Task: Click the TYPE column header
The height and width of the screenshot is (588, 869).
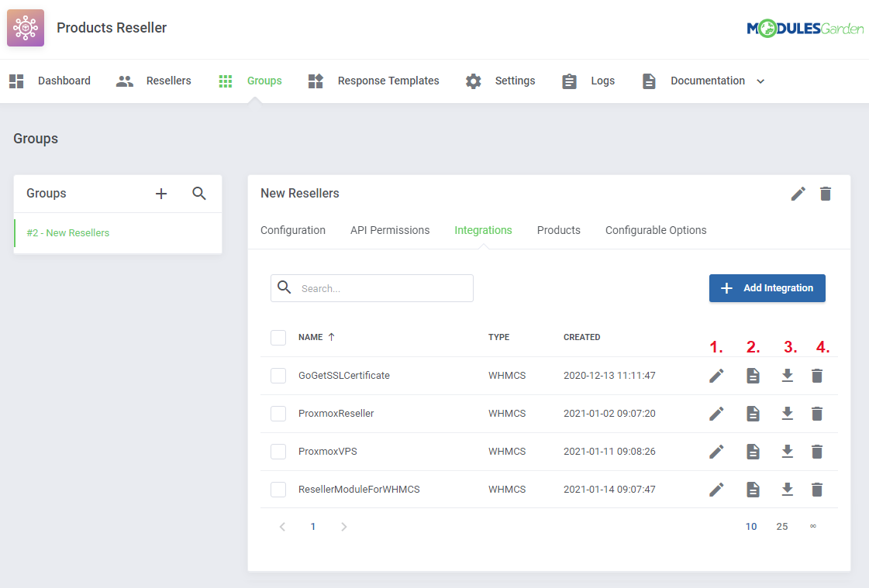Action: [x=498, y=337]
